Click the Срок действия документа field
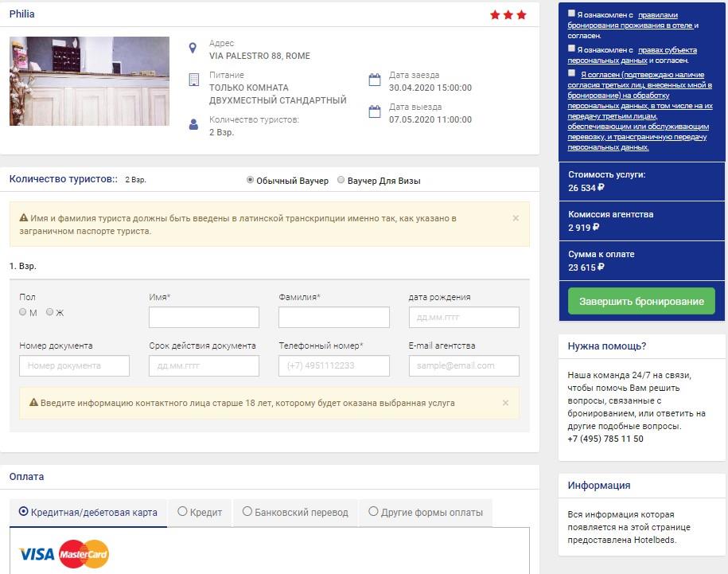 [204, 366]
